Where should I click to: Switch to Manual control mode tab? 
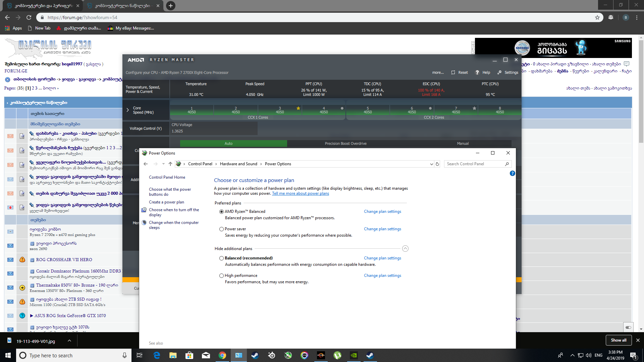(x=463, y=143)
